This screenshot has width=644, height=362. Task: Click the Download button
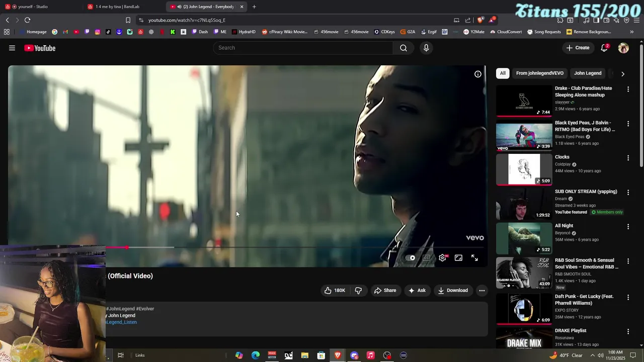tap(453, 290)
